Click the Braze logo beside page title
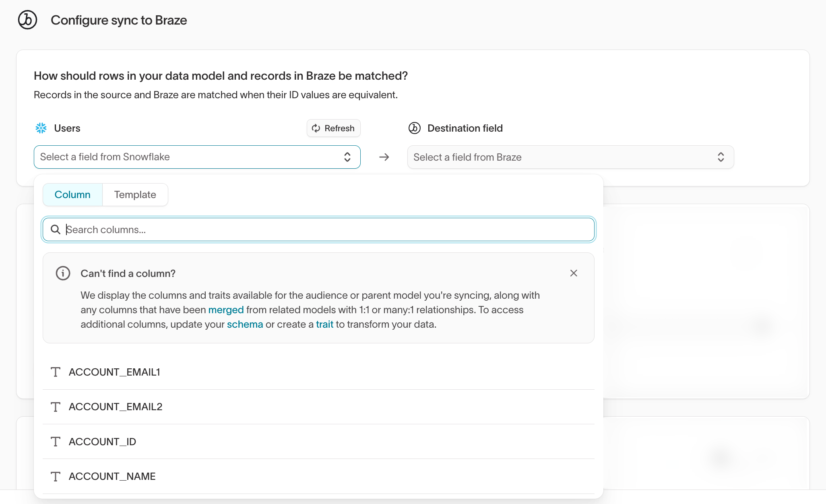Viewport: 826px width, 504px height. point(27,20)
